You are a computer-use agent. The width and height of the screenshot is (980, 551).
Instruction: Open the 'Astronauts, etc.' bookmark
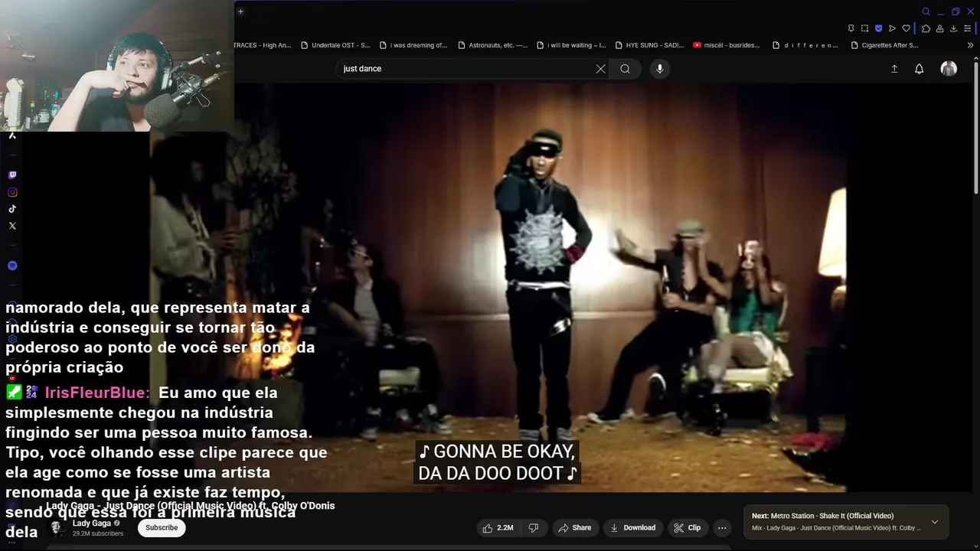[492, 45]
